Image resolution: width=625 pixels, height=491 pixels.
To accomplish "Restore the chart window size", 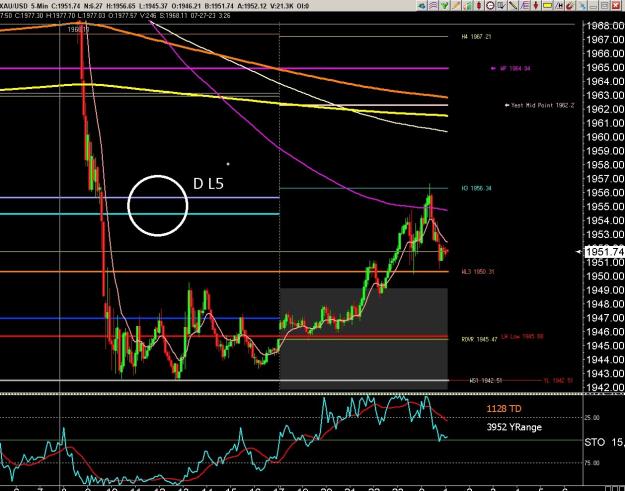I will (x=604, y=6).
